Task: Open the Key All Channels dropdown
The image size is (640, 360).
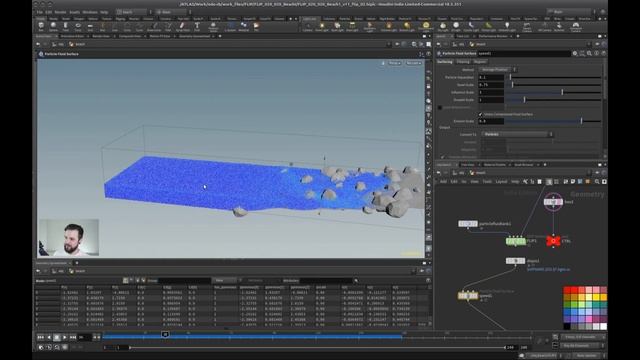Action: [x=582, y=346]
